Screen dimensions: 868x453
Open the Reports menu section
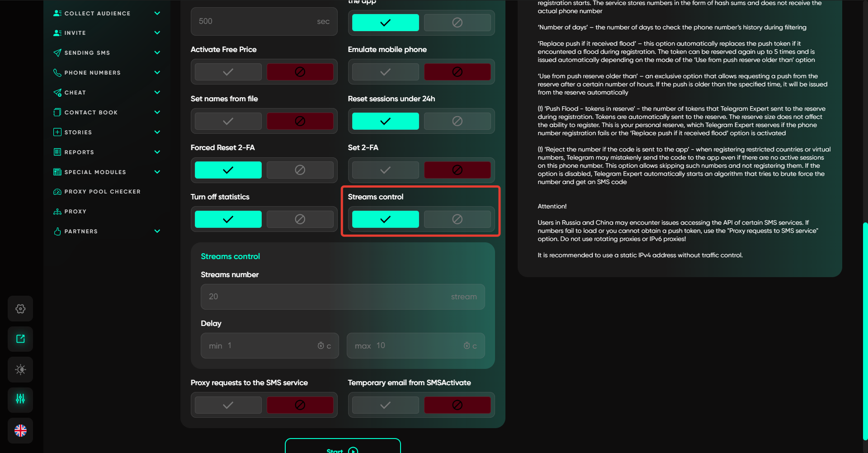point(79,152)
